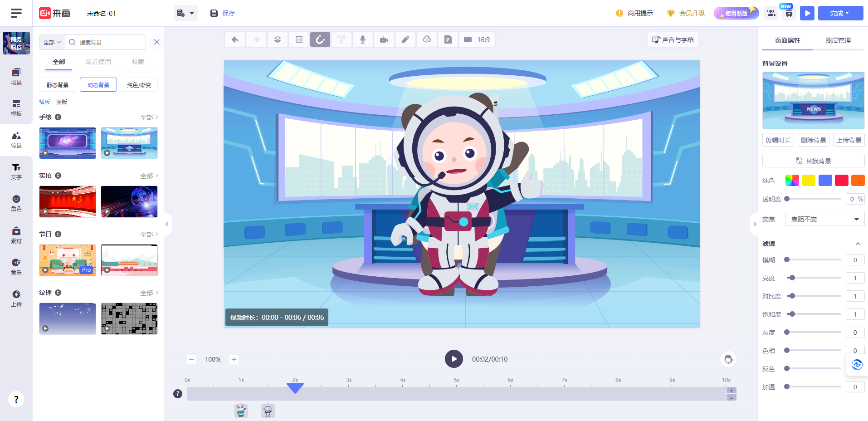
Task: Open the 音乐 (music) sidebar panel
Action: (16, 267)
